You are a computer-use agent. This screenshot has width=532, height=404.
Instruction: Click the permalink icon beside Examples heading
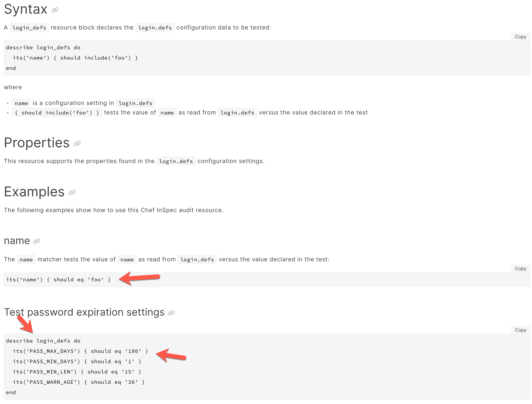72,193
